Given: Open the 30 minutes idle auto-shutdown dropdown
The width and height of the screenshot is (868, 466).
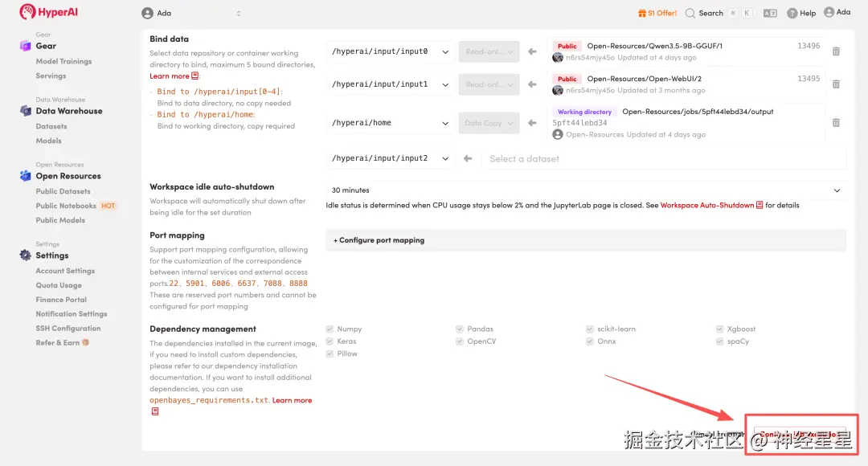Looking at the screenshot, I should (x=586, y=190).
